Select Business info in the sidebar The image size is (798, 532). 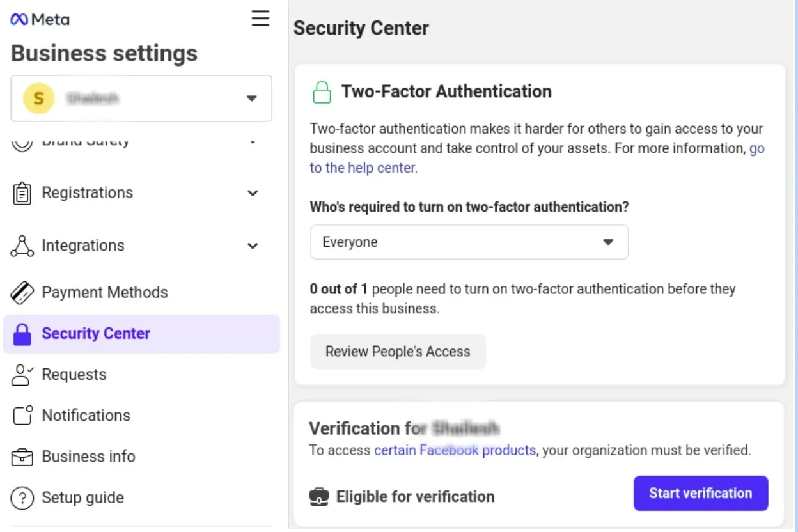[88, 457]
